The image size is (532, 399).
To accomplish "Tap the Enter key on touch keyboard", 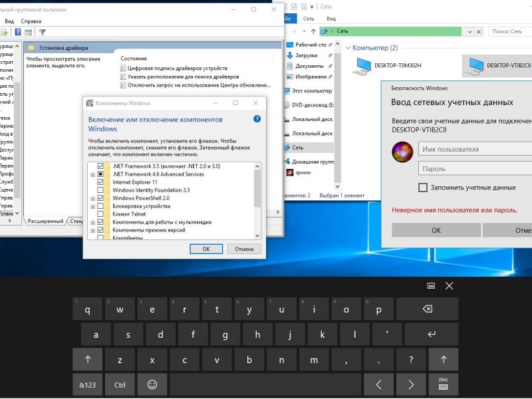I will [x=431, y=334].
